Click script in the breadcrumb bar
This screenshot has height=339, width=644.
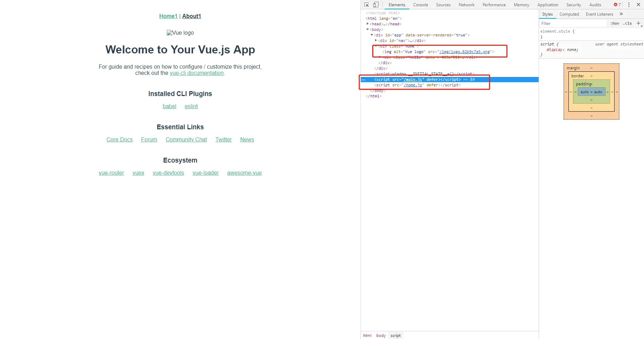[x=395, y=336]
